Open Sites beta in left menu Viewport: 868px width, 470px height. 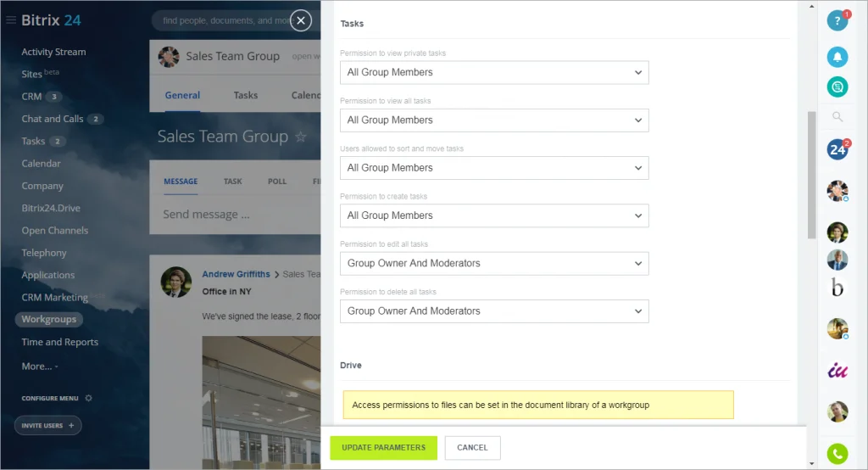(40, 74)
